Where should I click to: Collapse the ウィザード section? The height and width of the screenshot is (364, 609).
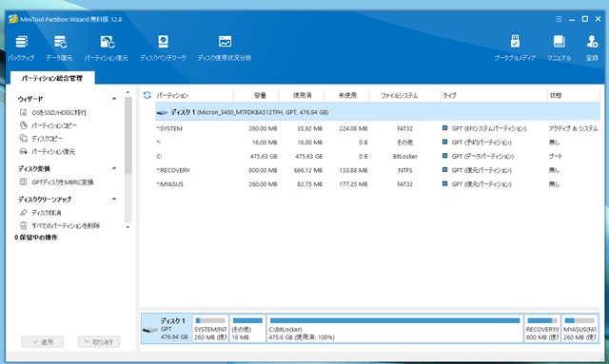click(114, 99)
